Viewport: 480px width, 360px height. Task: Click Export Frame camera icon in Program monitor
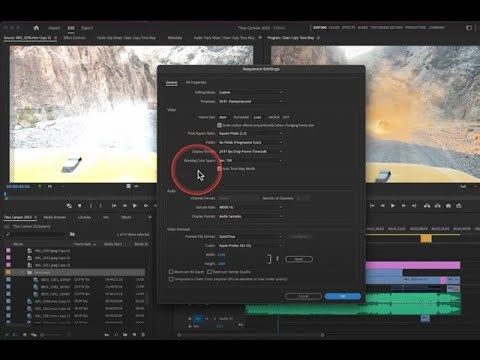(x=448, y=206)
